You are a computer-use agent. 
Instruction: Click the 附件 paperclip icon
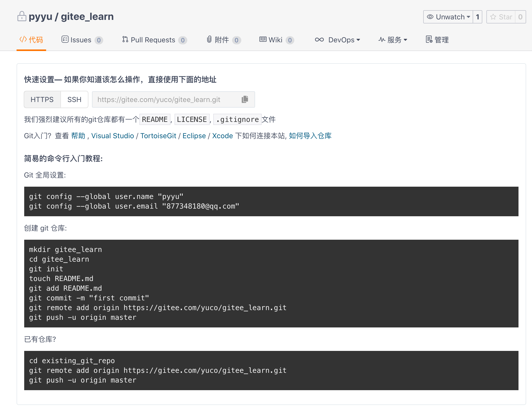tap(209, 39)
